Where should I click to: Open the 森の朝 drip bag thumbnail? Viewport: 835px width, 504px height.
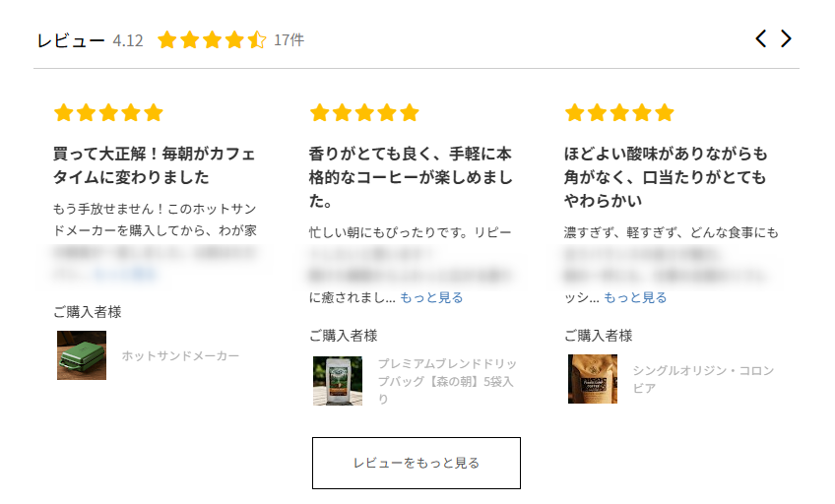(x=338, y=381)
